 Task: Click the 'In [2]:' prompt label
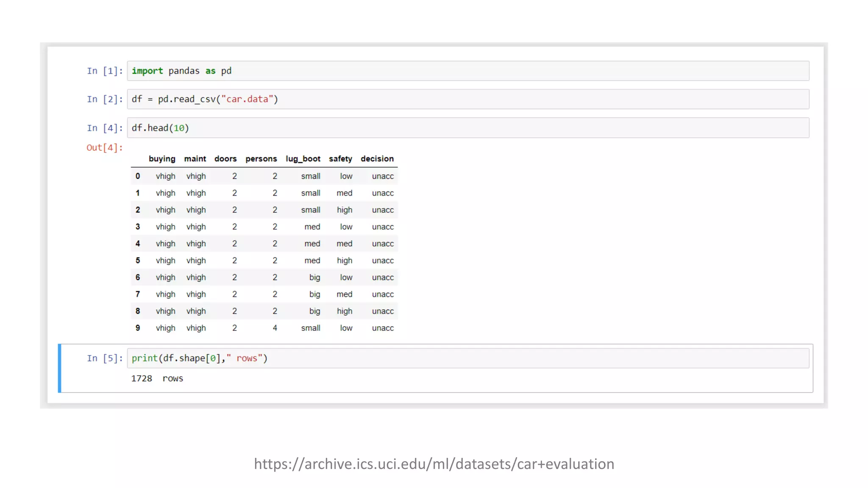pyautogui.click(x=105, y=99)
